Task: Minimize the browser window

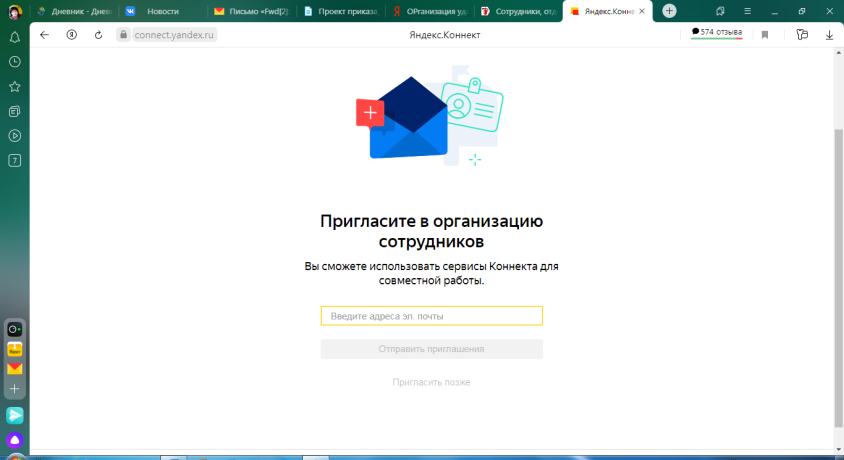Action: point(775,11)
